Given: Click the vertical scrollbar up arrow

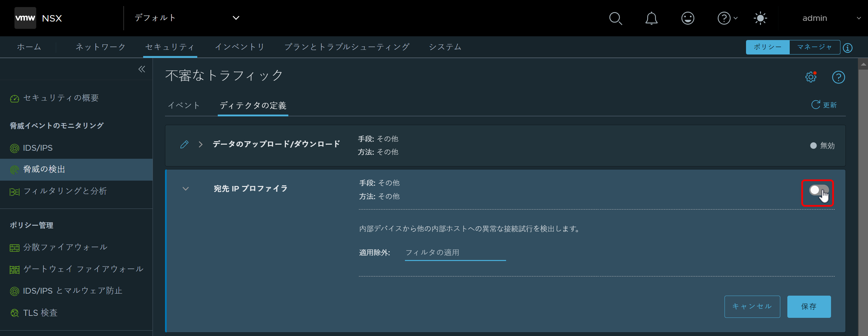Looking at the screenshot, I should 863,64.
